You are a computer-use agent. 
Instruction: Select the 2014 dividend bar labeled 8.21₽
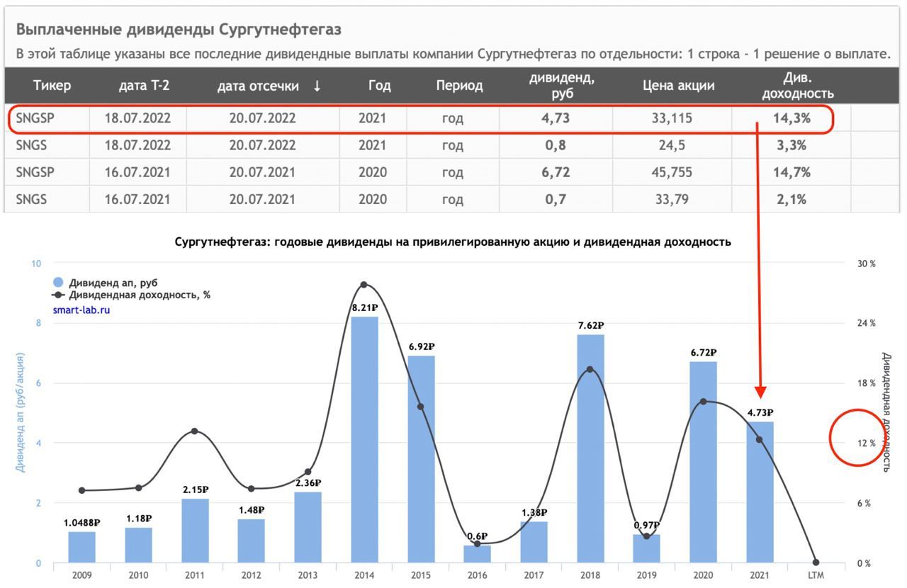point(364,440)
